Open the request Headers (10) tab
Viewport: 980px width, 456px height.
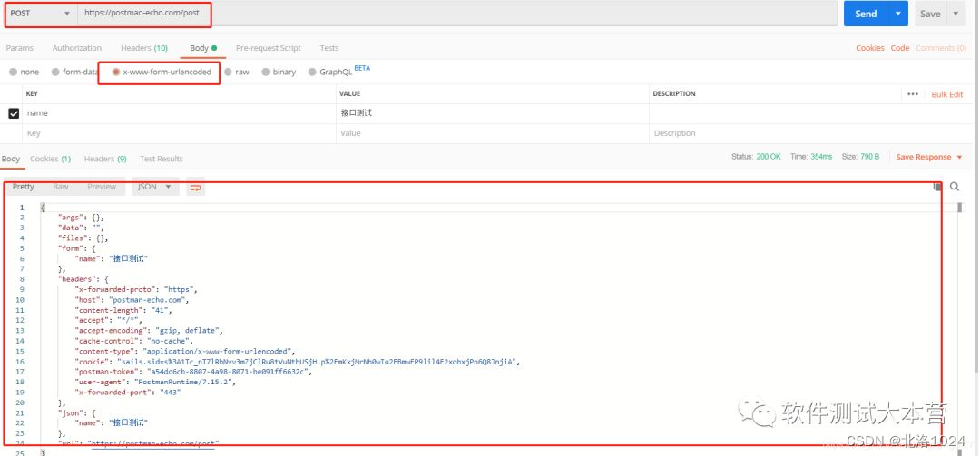pyautogui.click(x=143, y=48)
